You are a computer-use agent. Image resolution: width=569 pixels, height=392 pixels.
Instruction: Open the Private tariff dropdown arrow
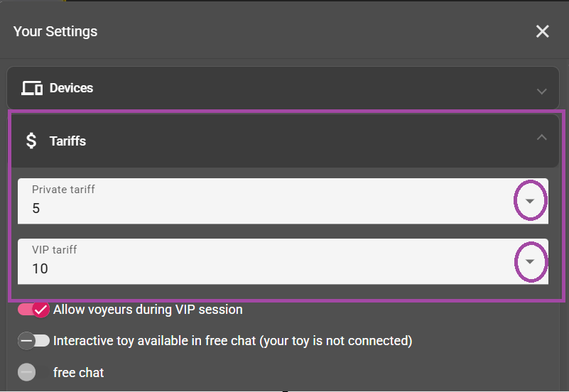coord(530,201)
